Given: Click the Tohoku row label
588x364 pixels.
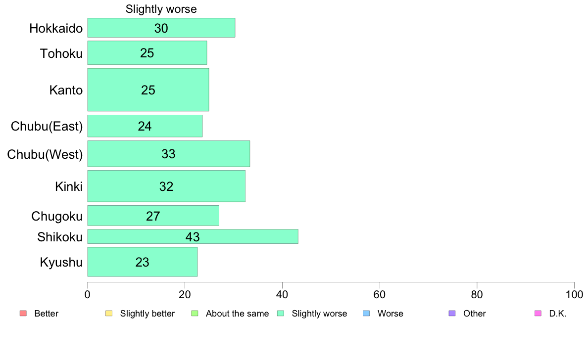Looking at the screenshot, I should coord(61,53).
